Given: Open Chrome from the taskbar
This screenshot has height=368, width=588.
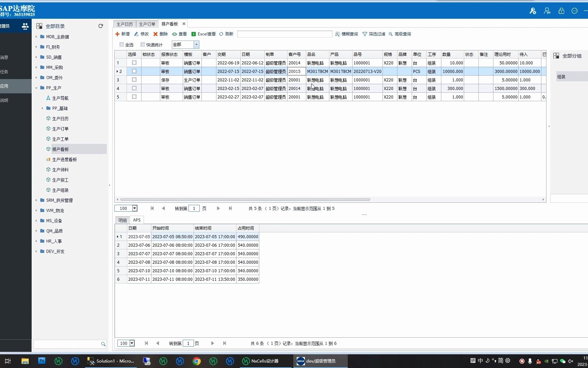Looking at the screenshot, I should pyautogui.click(x=197, y=361).
